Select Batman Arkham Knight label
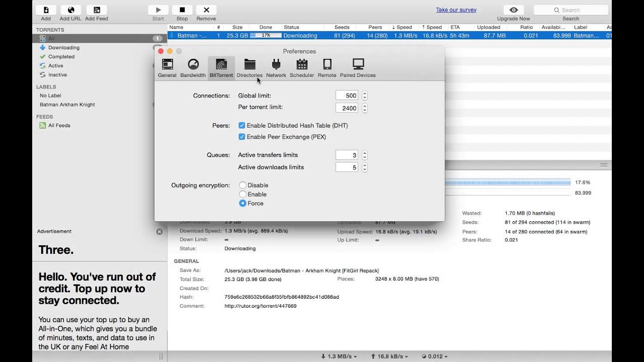This screenshot has height=362, width=644. pyautogui.click(x=67, y=105)
